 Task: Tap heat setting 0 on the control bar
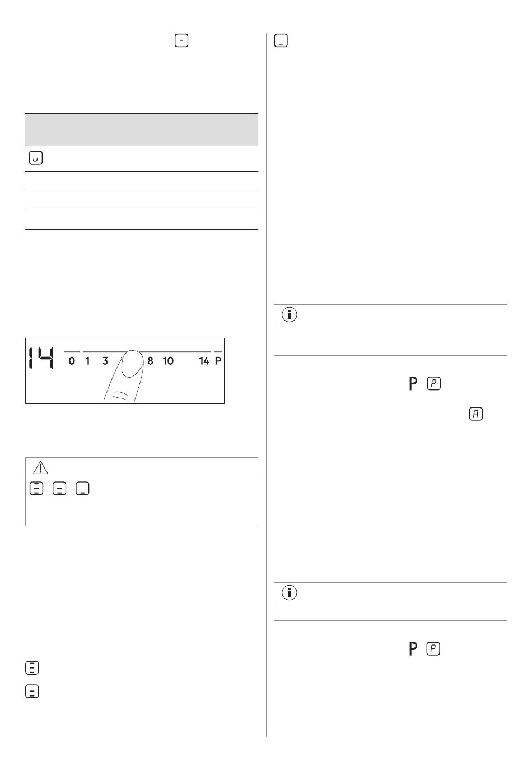72,361
